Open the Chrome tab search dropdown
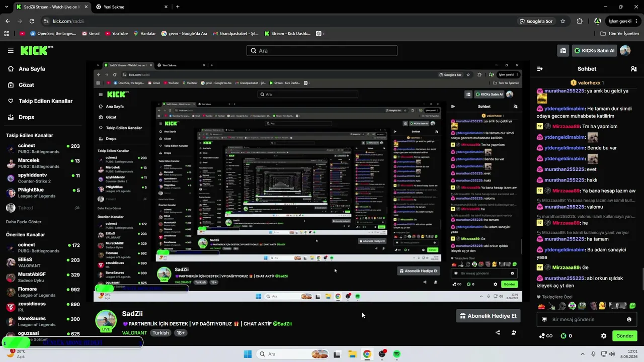This screenshot has height=362, width=644. point(7,7)
